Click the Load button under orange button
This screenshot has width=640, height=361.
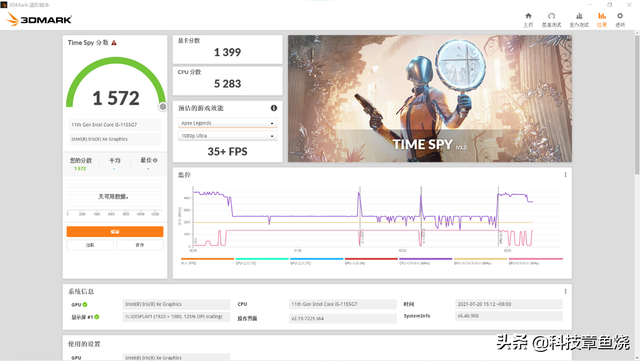pos(90,245)
